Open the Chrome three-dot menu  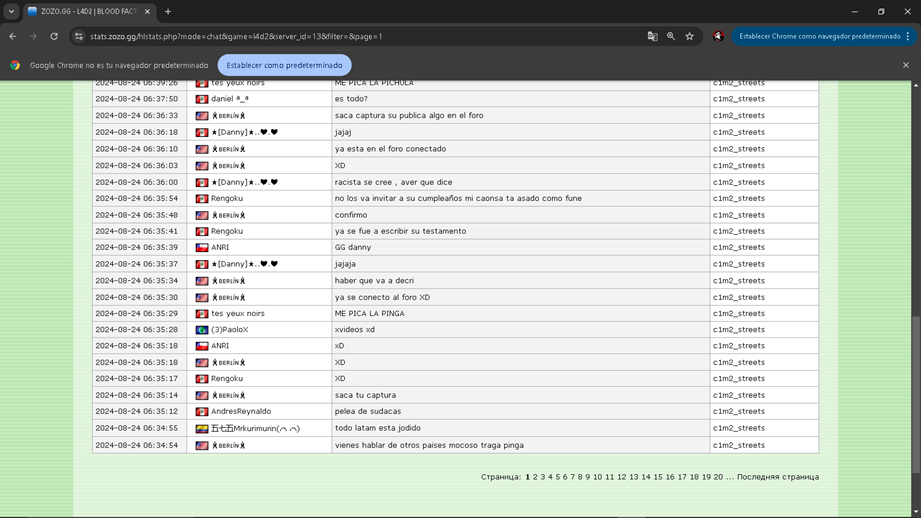point(908,36)
